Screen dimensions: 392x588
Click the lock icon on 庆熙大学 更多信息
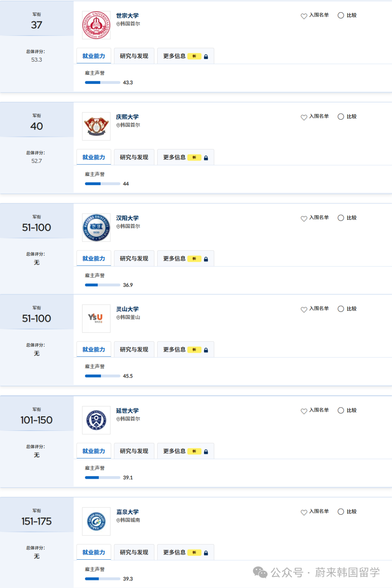tap(206, 158)
